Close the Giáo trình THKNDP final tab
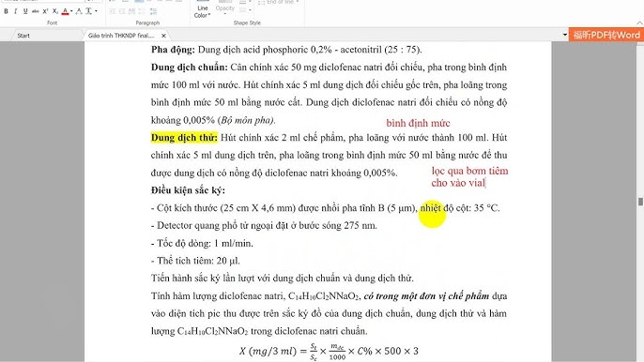 click(163, 36)
